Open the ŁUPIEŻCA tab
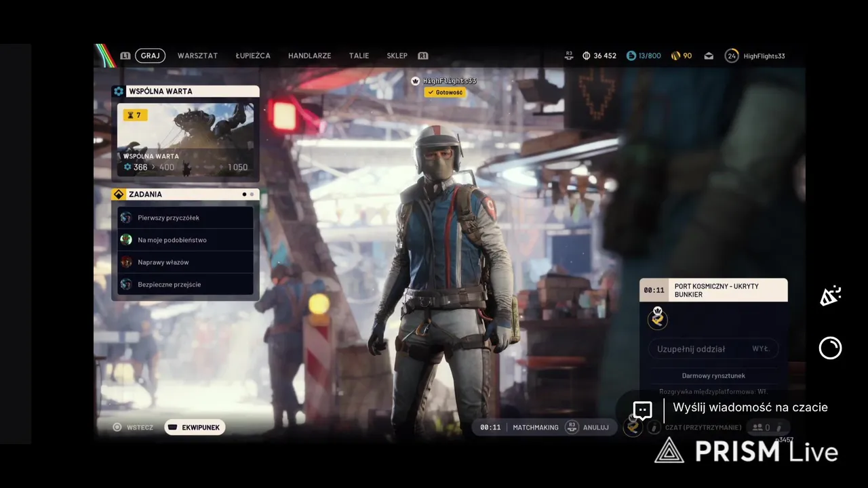Image resolution: width=868 pixels, height=488 pixels. tap(253, 56)
